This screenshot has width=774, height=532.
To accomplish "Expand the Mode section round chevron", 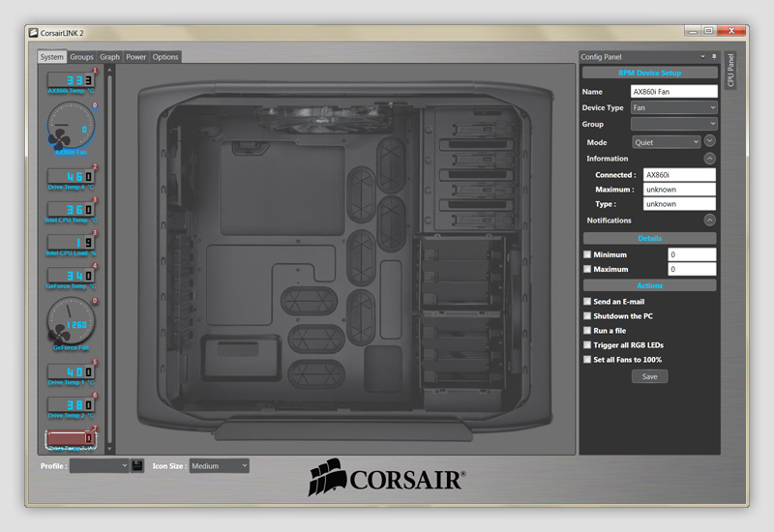I will 709,141.
